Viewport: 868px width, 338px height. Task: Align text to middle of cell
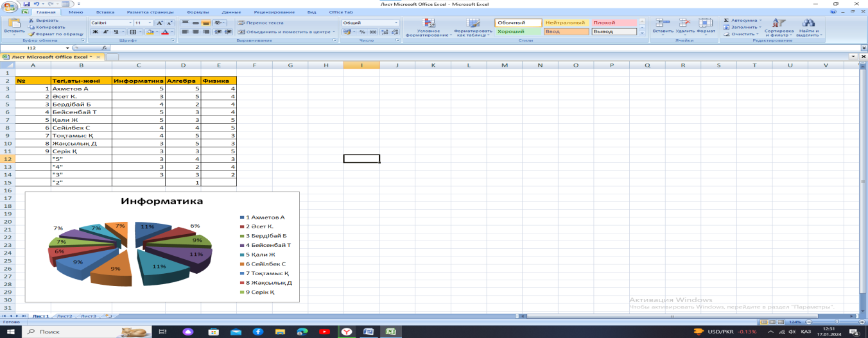pyautogui.click(x=196, y=22)
